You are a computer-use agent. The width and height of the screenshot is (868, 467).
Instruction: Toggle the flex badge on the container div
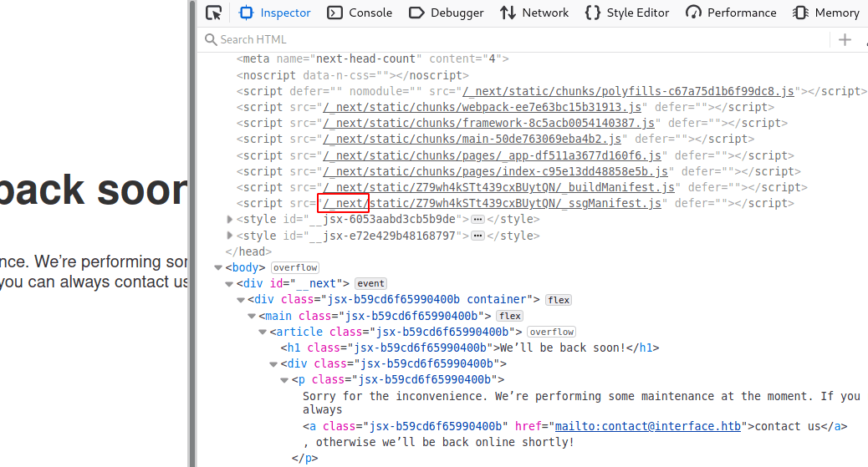tap(558, 300)
